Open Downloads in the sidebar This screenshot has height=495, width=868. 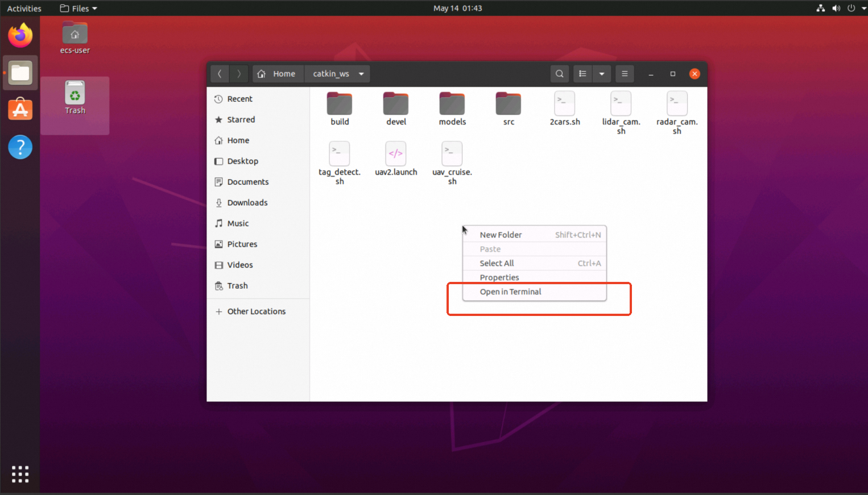258,202
